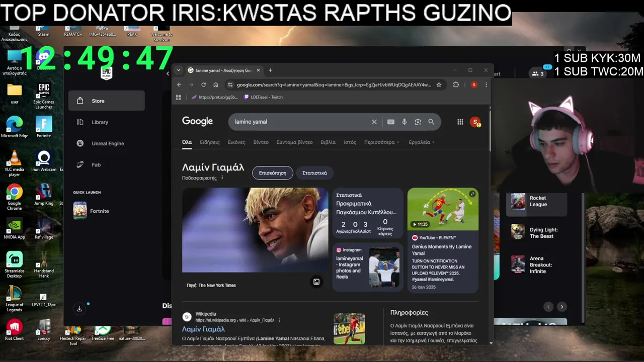Open Kaf village desktop icon

coord(44,229)
